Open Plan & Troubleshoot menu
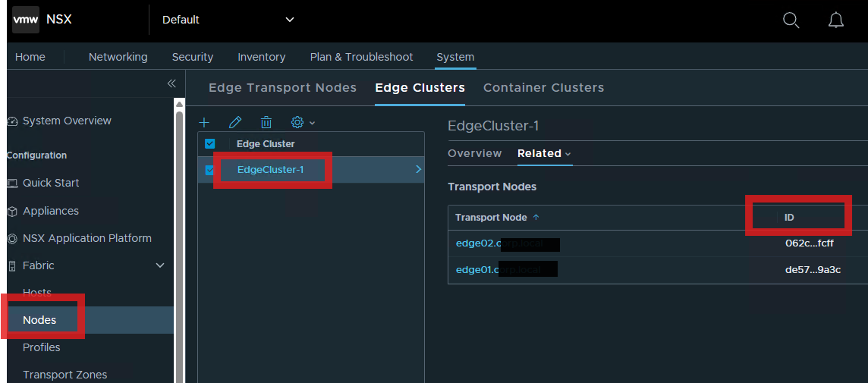This screenshot has width=868, height=383. pos(361,57)
